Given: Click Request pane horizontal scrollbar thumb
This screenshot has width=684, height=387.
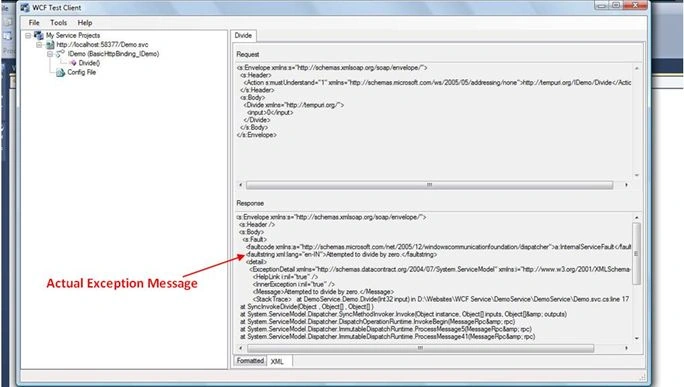Looking at the screenshot, I should (429, 185).
